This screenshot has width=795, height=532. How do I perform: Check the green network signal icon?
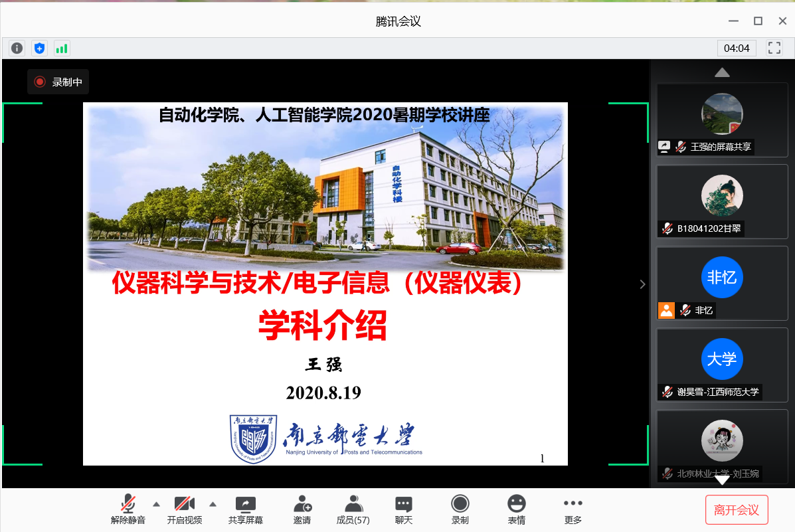point(62,48)
